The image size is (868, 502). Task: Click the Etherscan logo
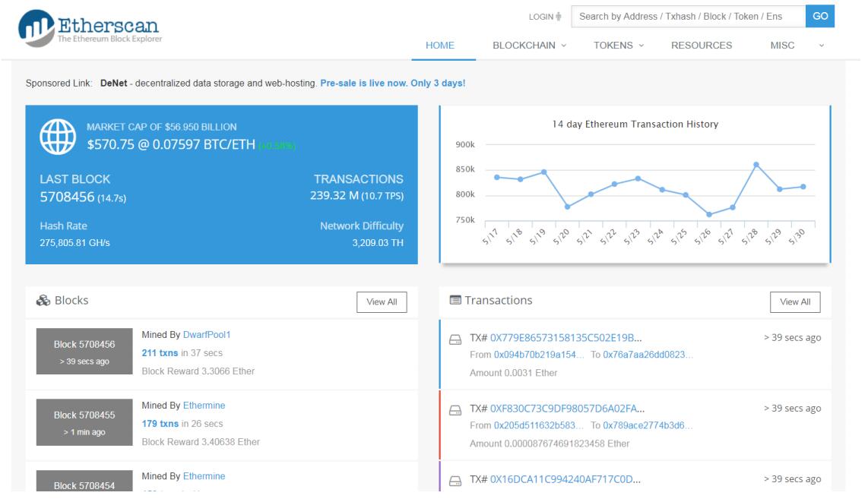point(90,27)
